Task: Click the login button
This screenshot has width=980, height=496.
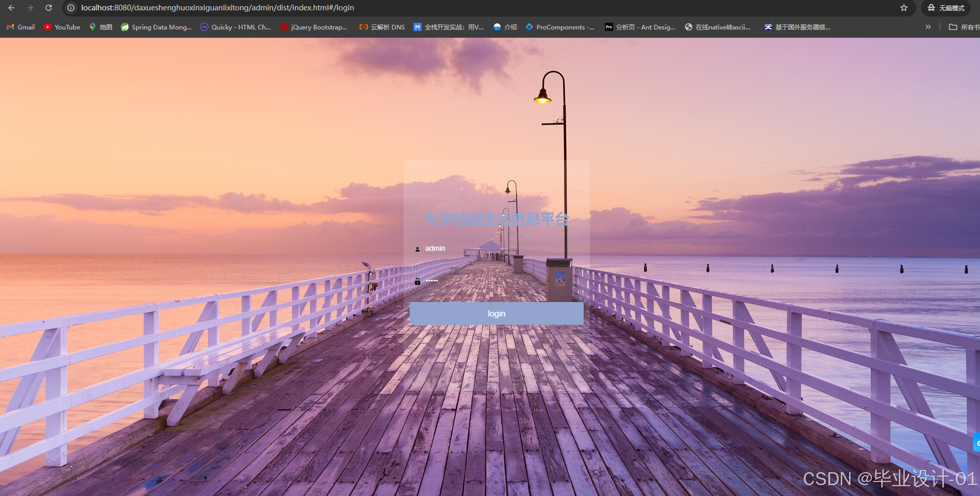Action: 497,313
